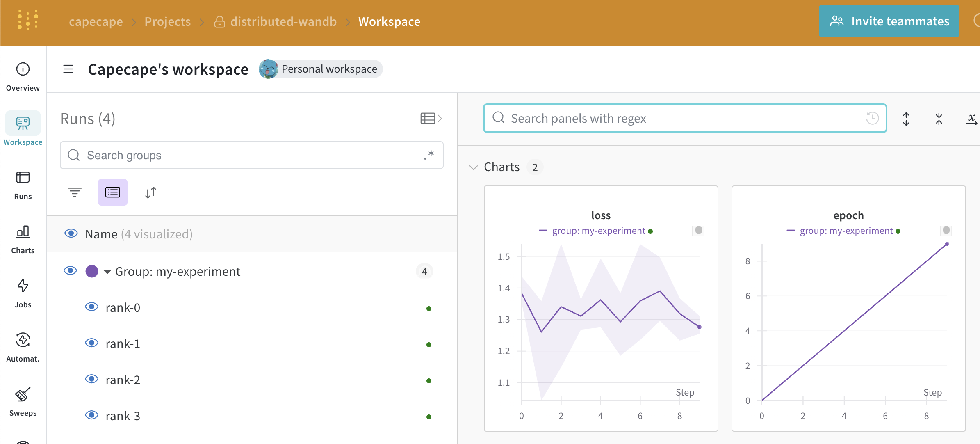Screen dimensions: 980x444
Task: Collapse the Group: my-experiment tree
Action: [107, 272]
